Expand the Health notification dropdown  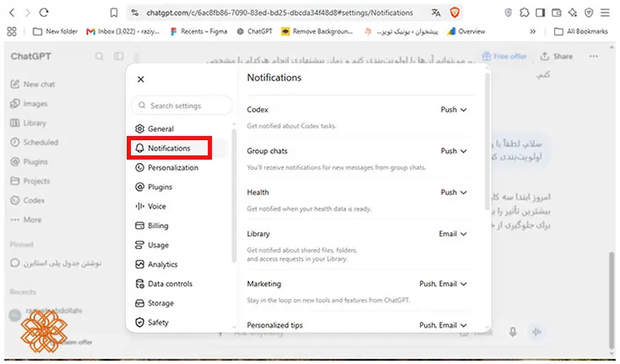pos(454,193)
